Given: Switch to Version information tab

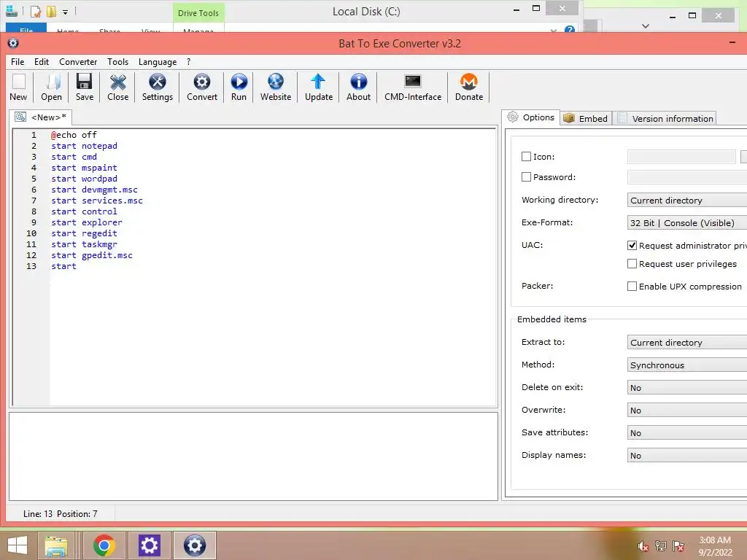Looking at the screenshot, I should coord(665,118).
